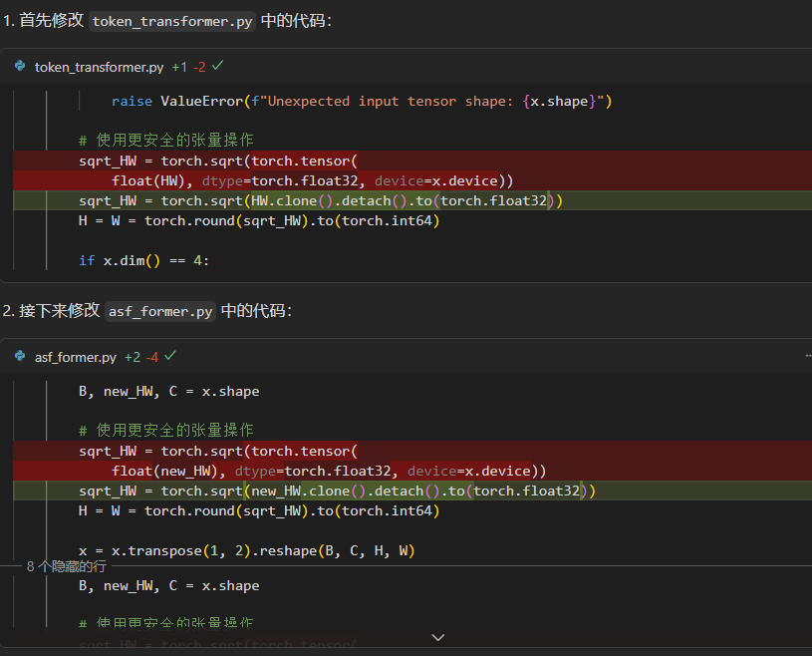Screen dimensions: 812x656
Task: Click the '-2' deletions count on token_transformer.py
Action: pos(199,67)
